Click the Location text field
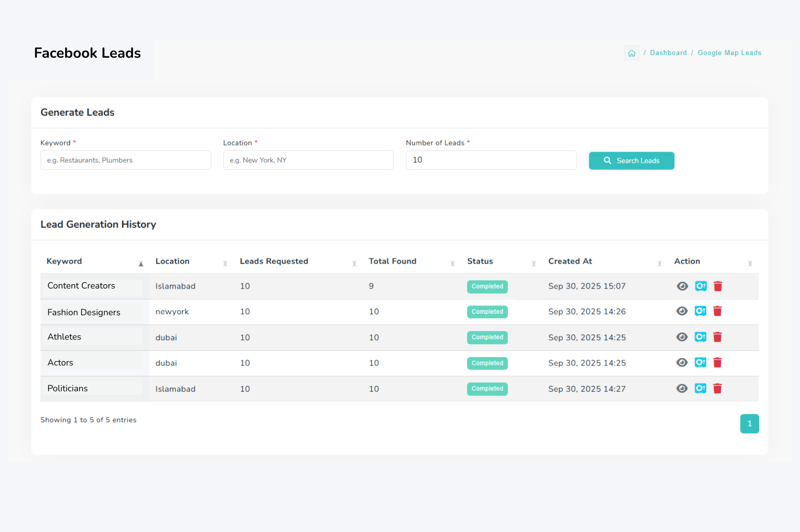 point(308,160)
